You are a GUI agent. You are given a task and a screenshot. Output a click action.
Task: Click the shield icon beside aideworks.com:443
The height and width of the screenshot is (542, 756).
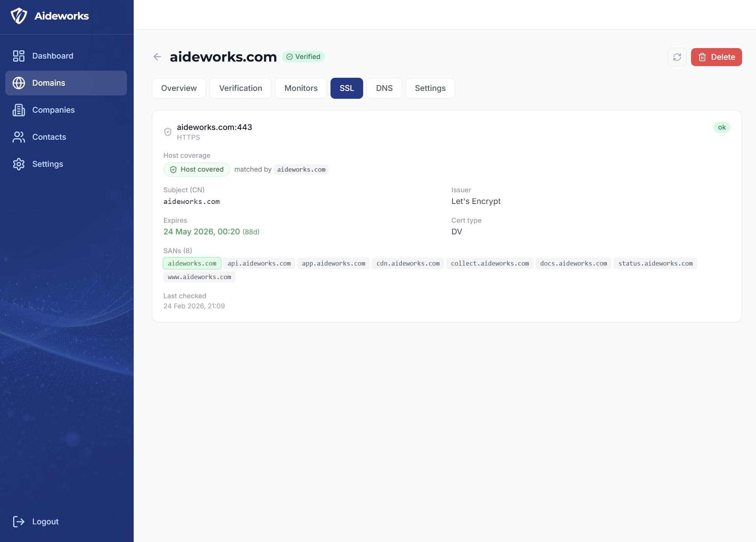pos(168,131)
